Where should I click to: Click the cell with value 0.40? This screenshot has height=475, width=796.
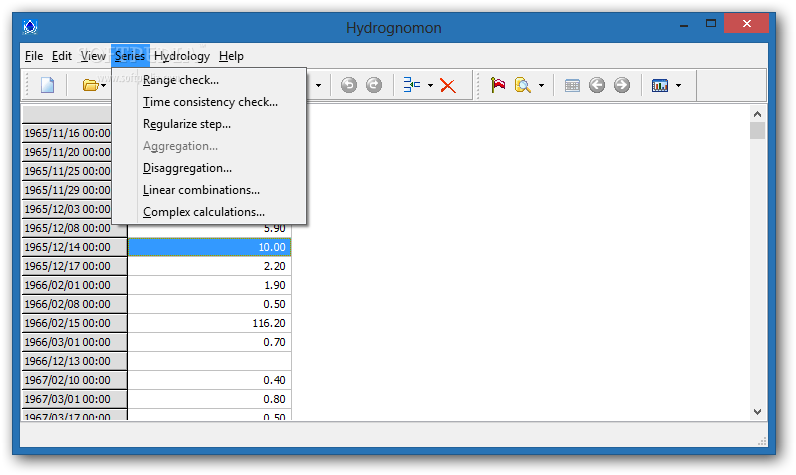(209, 381)
